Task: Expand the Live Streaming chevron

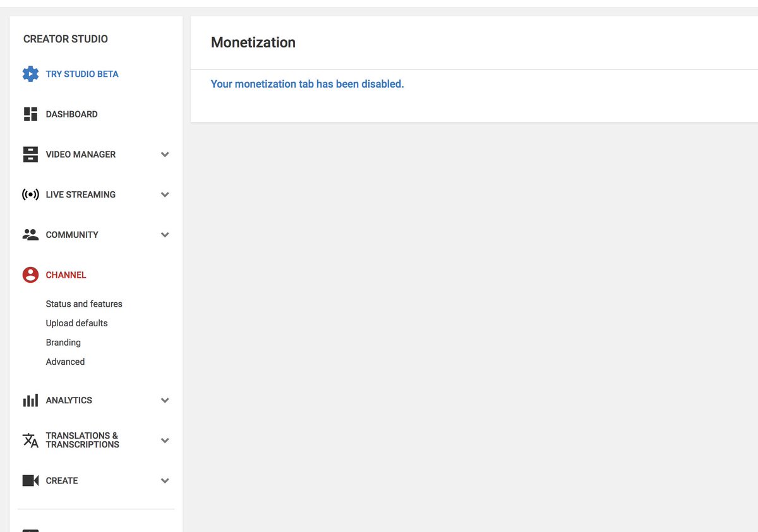Action: 165,195
